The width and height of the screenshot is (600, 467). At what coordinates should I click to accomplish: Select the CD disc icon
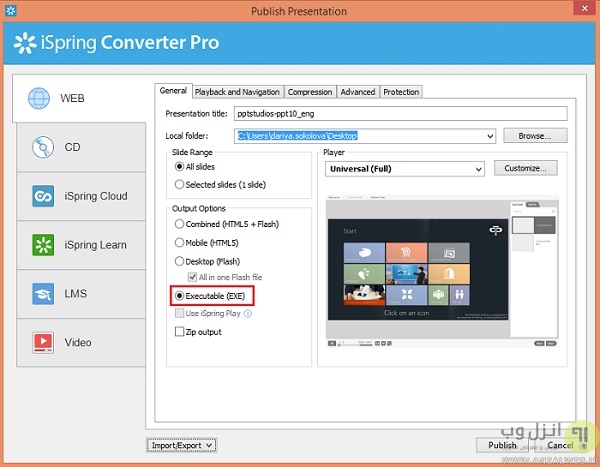(x=43, y=147)
